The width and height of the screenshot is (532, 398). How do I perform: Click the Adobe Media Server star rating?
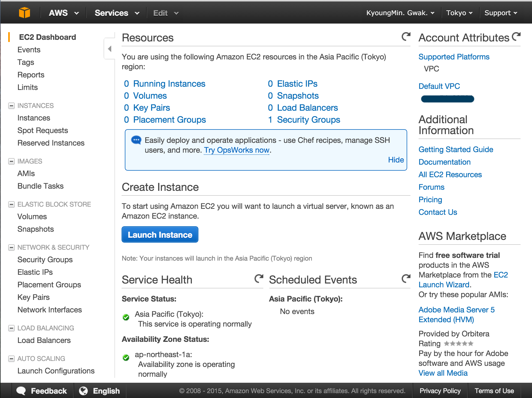[x=459, y=343]
